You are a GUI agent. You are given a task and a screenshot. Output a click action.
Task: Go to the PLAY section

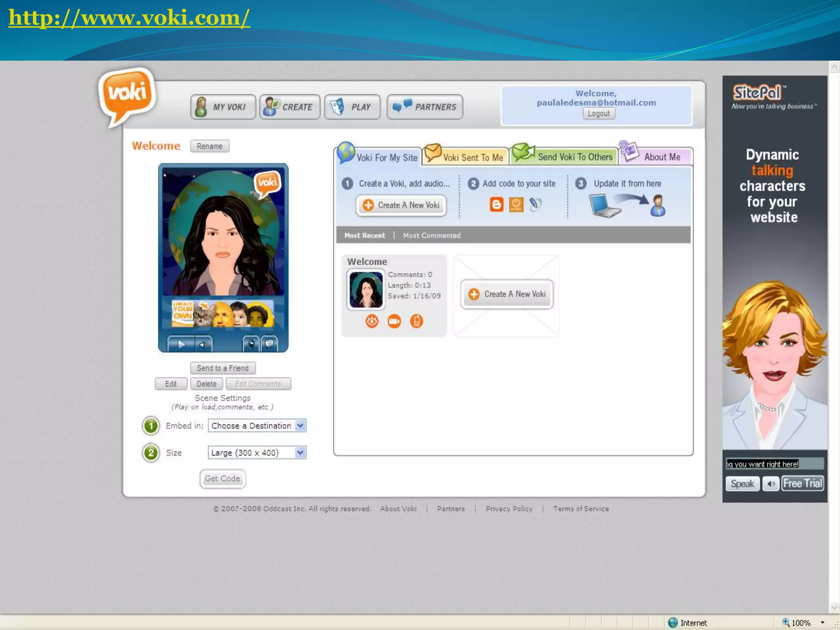(352, 107)
